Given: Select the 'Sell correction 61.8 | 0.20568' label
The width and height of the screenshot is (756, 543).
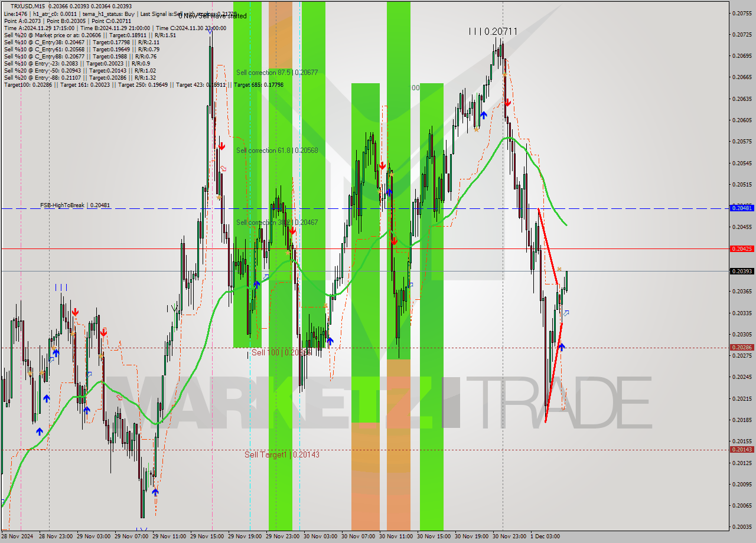Looking at the screenshot, I should coord(277,151).
